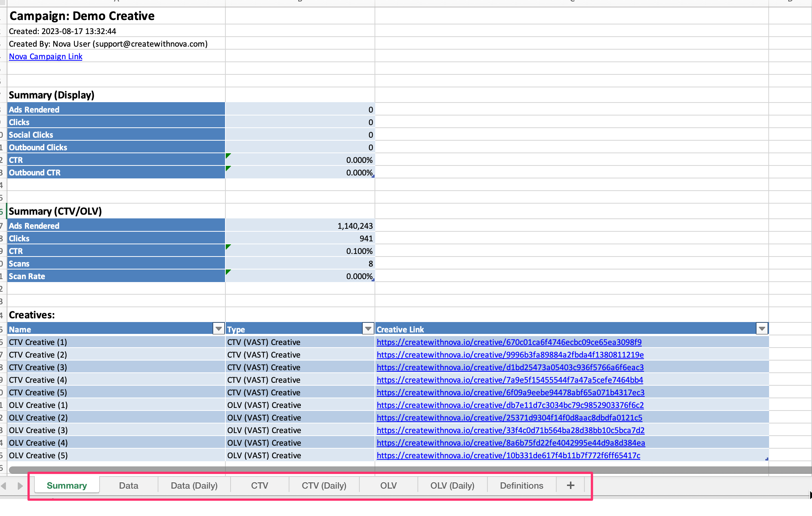The height and width of the screenshot is (516, 812).
Task: Select the OLV sheet tab
Action: 388,485
